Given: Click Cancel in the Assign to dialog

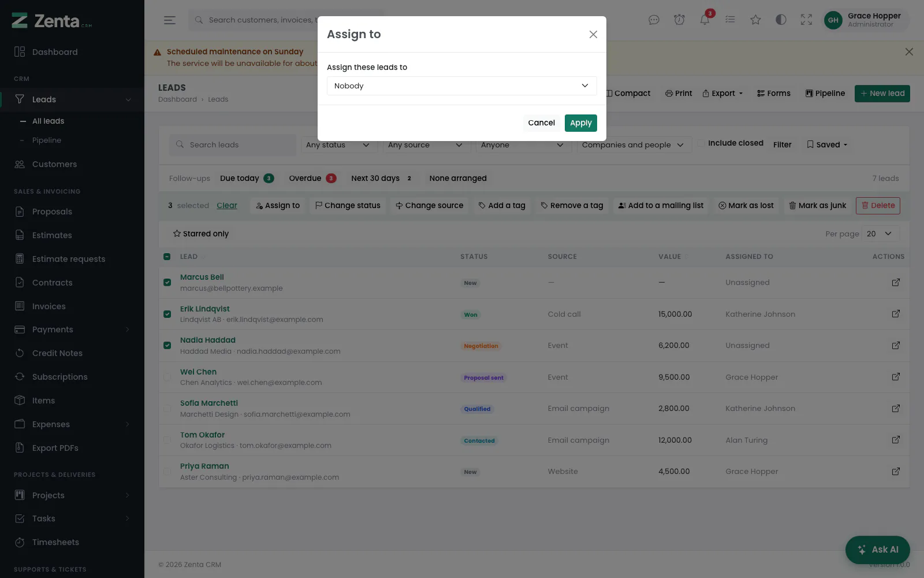Looking at the screenshot, I should (541, 123).
